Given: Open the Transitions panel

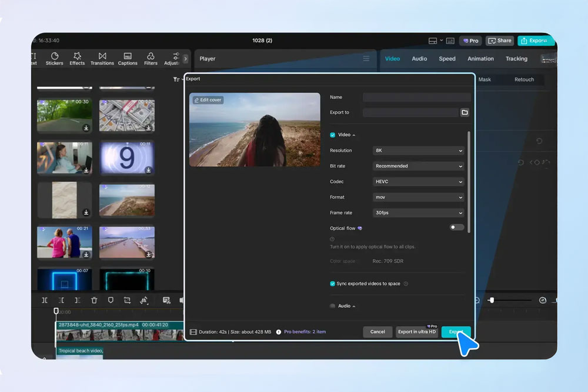Looking at the screenshot, I should [102, 58].
